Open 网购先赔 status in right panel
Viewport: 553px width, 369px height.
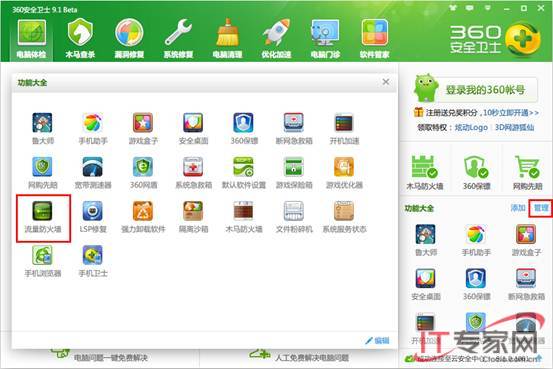[x=527, y=173]
